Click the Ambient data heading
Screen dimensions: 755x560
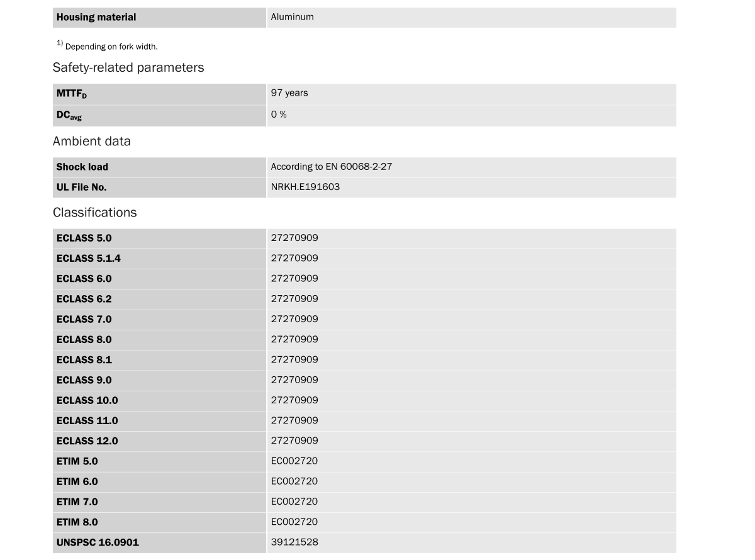coord(92,141)
